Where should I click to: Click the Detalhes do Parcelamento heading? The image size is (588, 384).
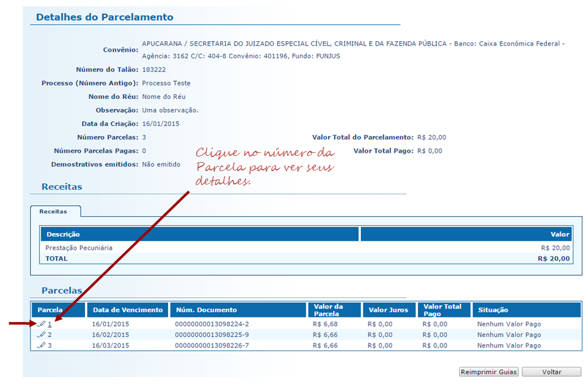pyautogui.click(x=105, y=17)
